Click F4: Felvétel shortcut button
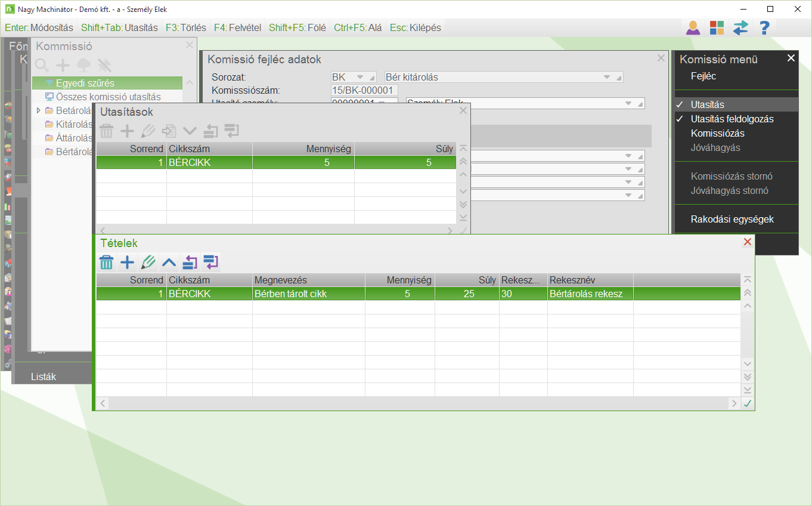 point(238,27)
